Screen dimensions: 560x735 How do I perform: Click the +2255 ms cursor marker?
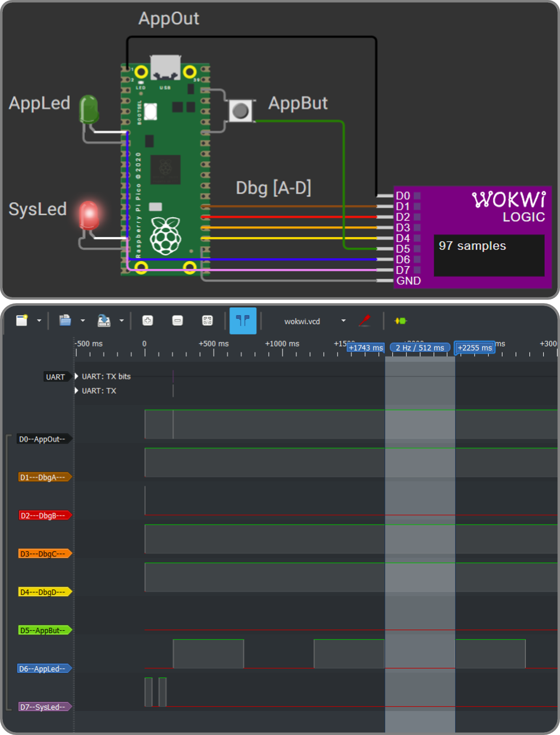pyautogui.click(x=474, y=348)
